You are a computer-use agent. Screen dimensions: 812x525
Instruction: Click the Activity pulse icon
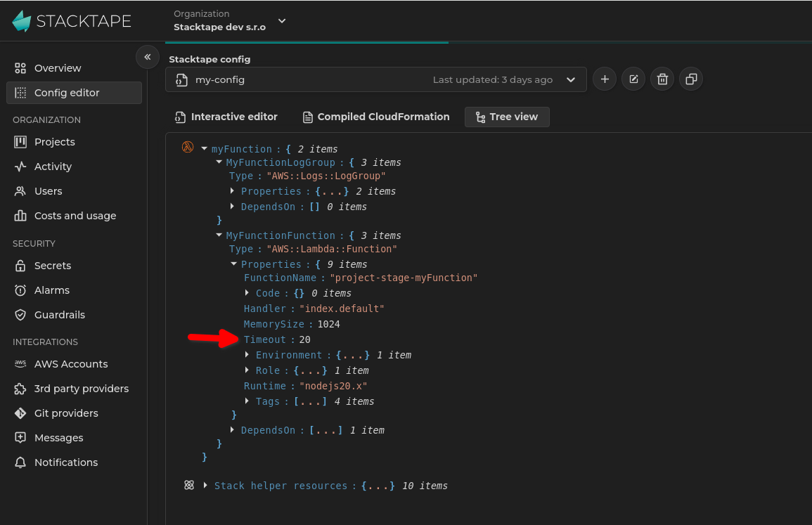click(20, 166)
